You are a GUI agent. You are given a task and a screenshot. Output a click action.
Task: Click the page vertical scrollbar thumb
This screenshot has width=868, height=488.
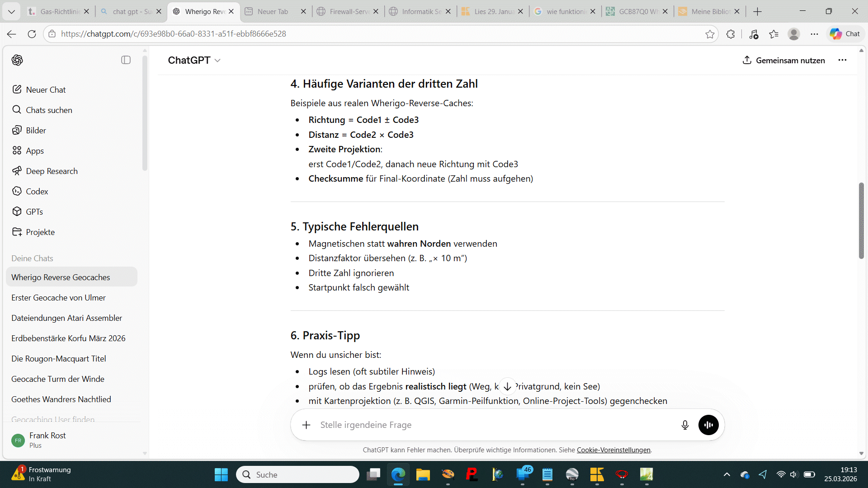[861, 221]
